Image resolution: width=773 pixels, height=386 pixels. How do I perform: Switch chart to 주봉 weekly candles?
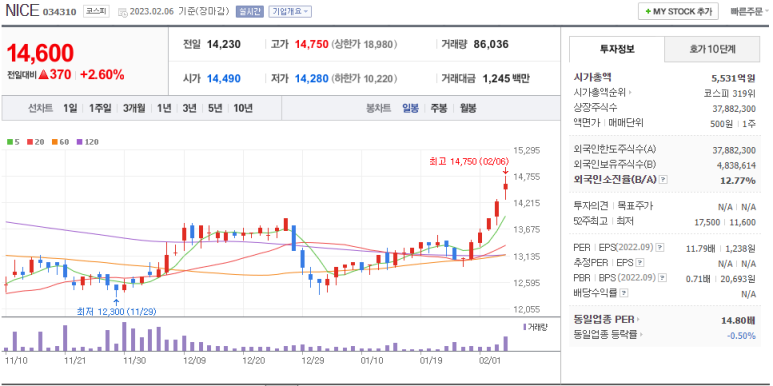(439, 108)
